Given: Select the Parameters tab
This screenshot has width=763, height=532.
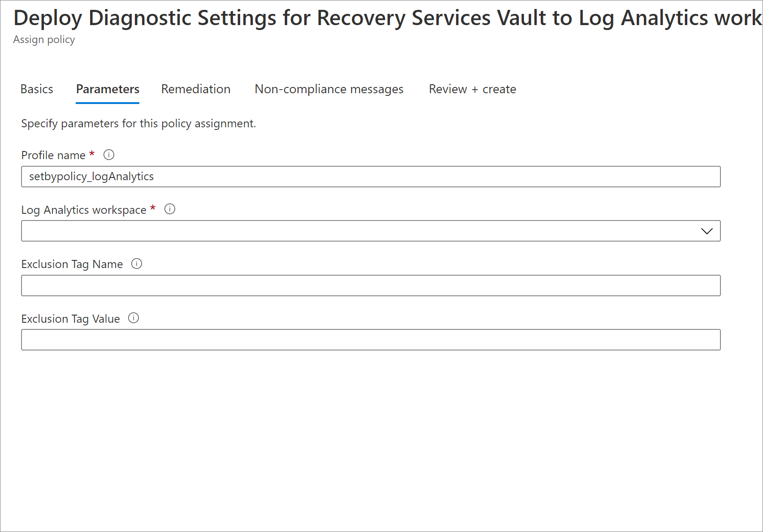Looking at the screenshot, I should coord(108,89).
